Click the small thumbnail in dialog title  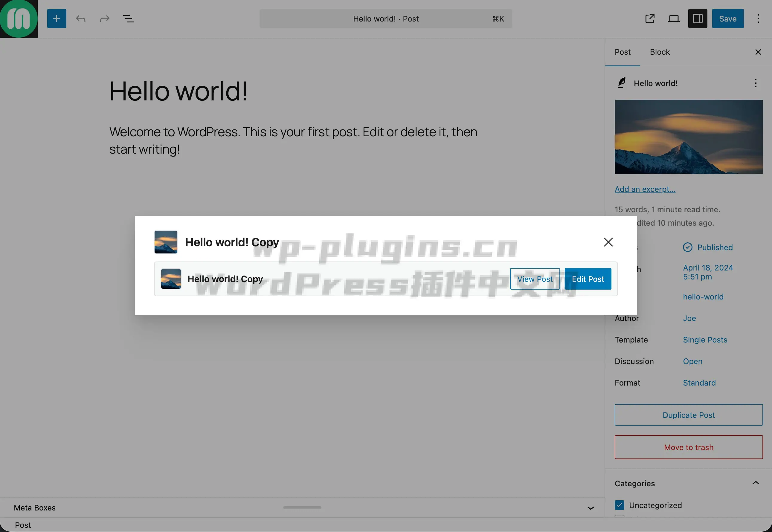(x=166, y=242)
